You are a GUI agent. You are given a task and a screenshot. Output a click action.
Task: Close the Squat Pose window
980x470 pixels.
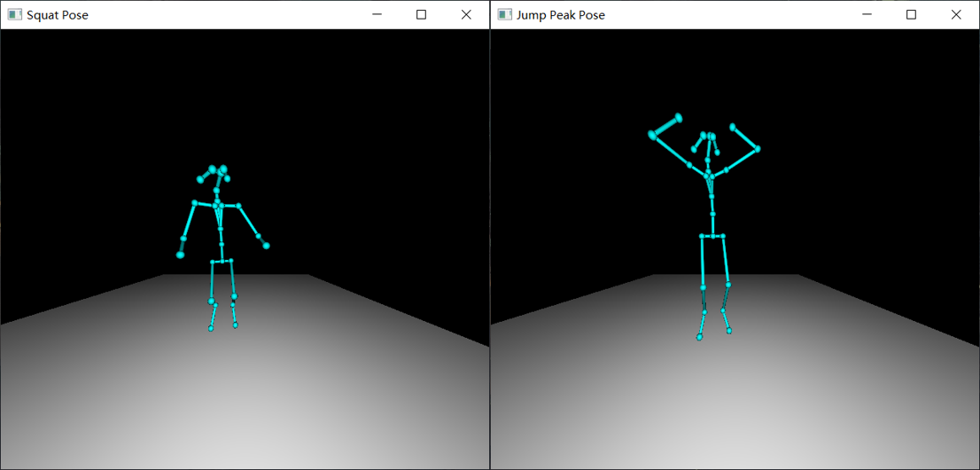(466, 15)
